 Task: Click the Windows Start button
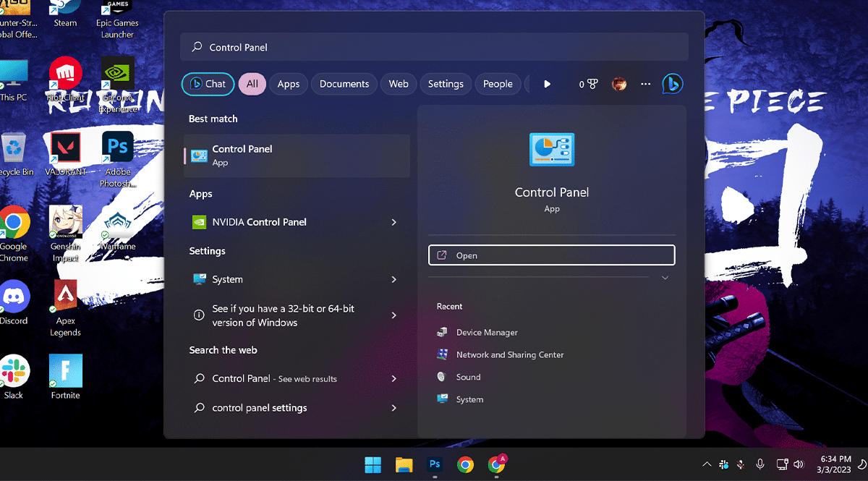coord(373,464)
